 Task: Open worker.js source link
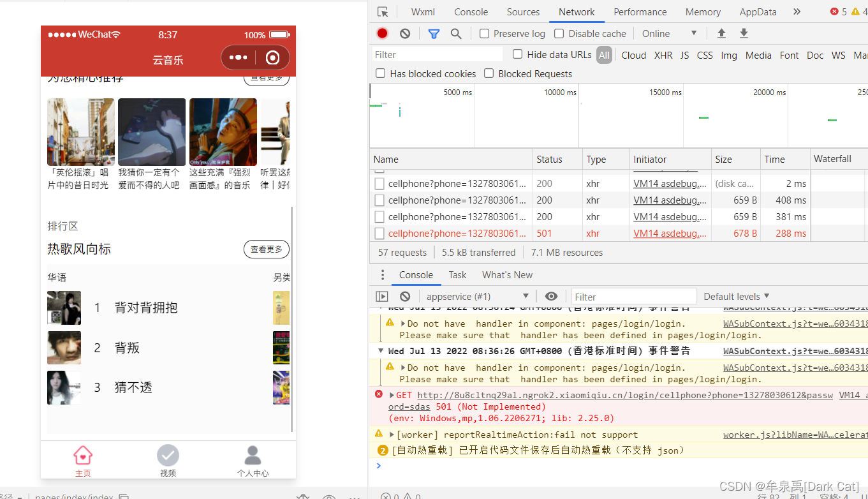[x=795, y=435]
